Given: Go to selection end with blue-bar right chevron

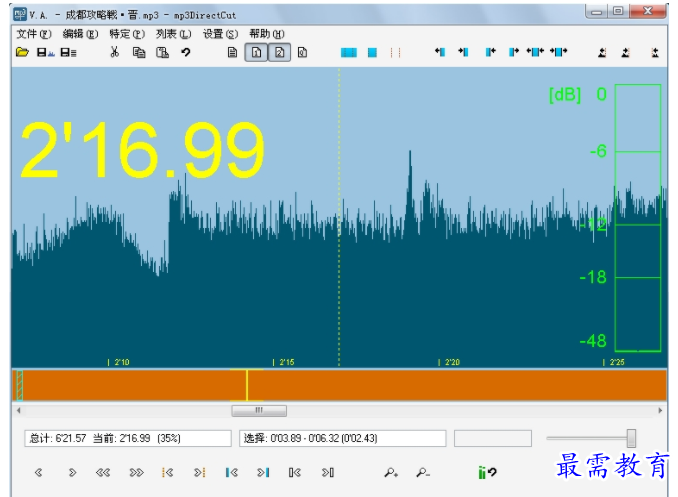Looking at the screenshot, I should tap(263, 472).
